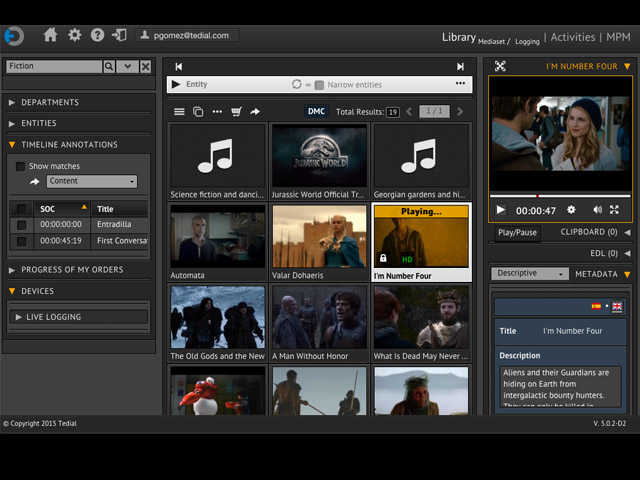Mute the player volume speaker icon
Image resolution: width=640 pixels, height=480 pixels.
click(x=597, y=210)
